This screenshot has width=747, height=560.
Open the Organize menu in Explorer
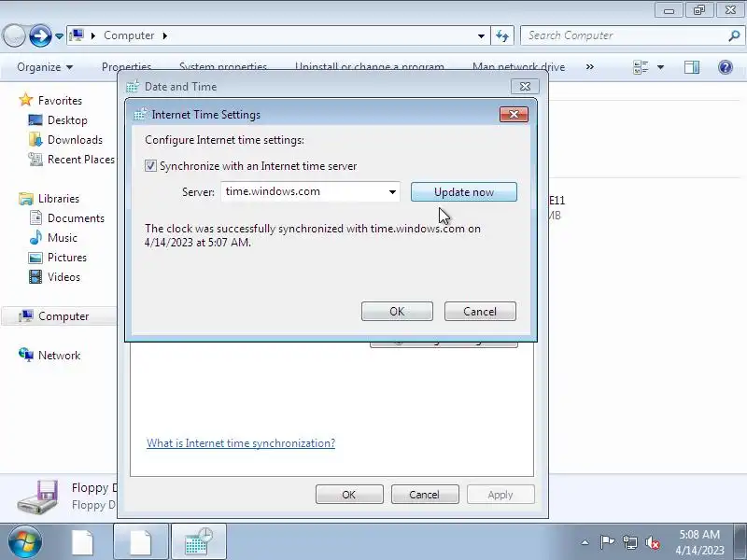[x=45, y=67]
